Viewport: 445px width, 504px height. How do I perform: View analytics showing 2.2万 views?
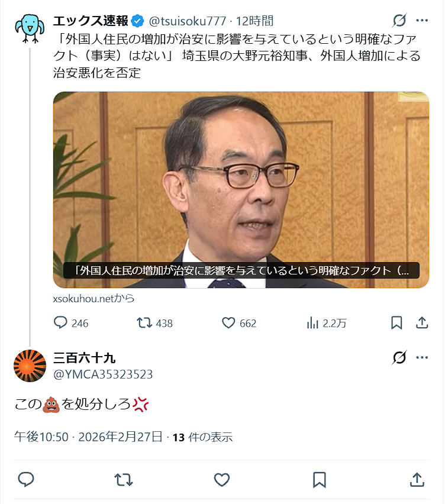point(327,323)
